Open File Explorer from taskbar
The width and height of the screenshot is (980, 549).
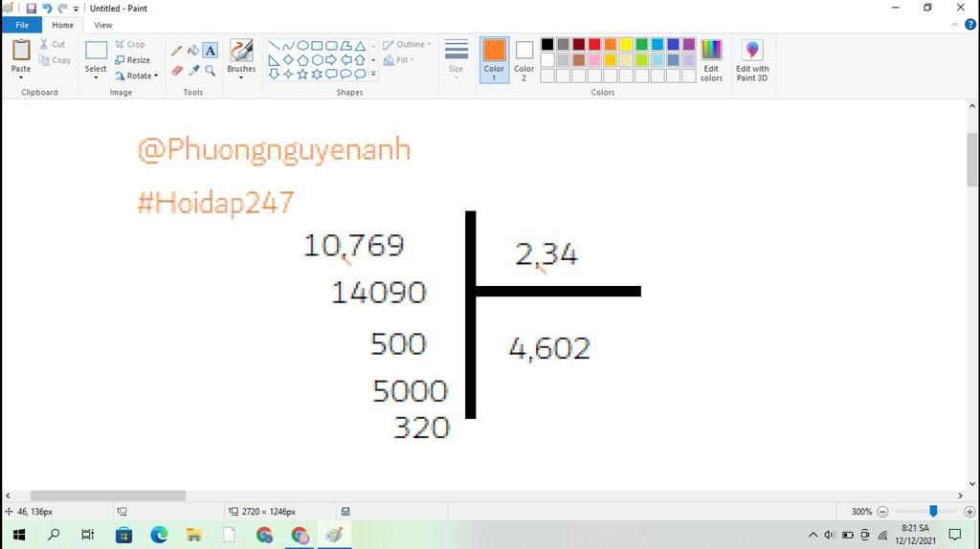pos(193,535)
